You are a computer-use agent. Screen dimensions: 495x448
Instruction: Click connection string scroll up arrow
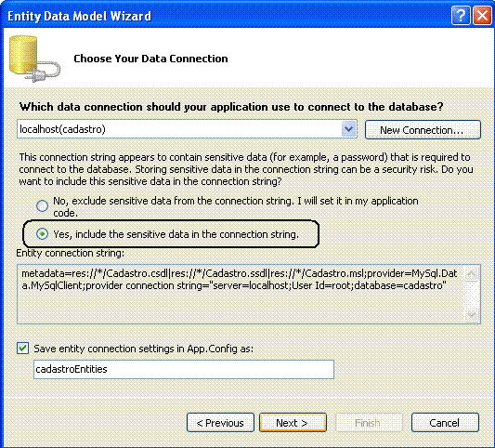[472, 274]
